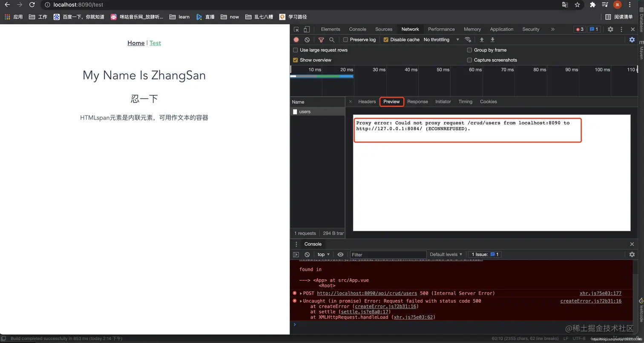644x343 pixels.
Task: Open the 阅读清单 reading list
Action: [x=619, y=17]
